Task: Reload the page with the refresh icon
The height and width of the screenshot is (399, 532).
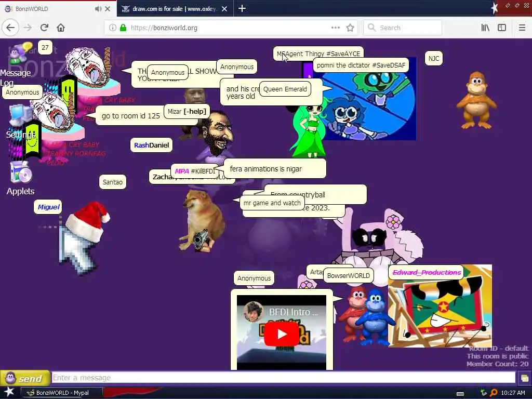Action: tap(44, 28)
